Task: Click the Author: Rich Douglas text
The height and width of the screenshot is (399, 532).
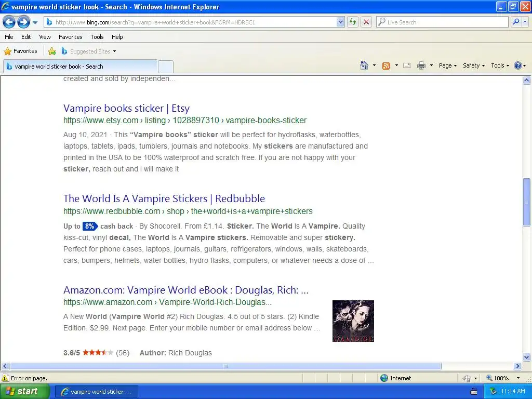Action: click(x=176, y=353)
